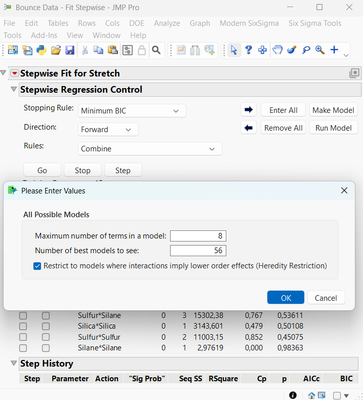Screen dimensions: 363x400
Task: Check the Entered box for Silane*Silane
Action: 46,348
